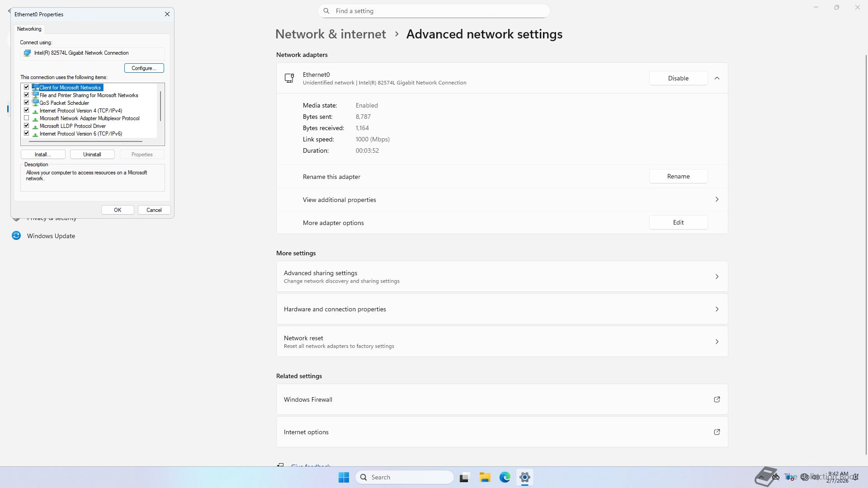Viewport: 868px width, 488px height.
Task: Click the Settings gear taskbar icon
Action: click(x=524, y=477)
